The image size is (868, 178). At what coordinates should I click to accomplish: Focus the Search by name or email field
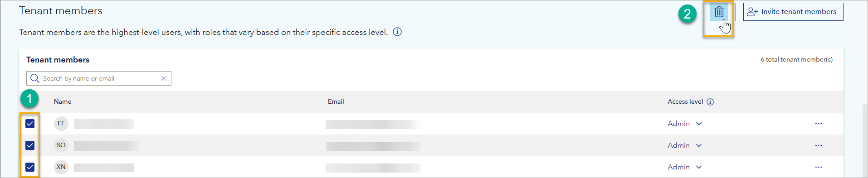click(x=99, y=78)
